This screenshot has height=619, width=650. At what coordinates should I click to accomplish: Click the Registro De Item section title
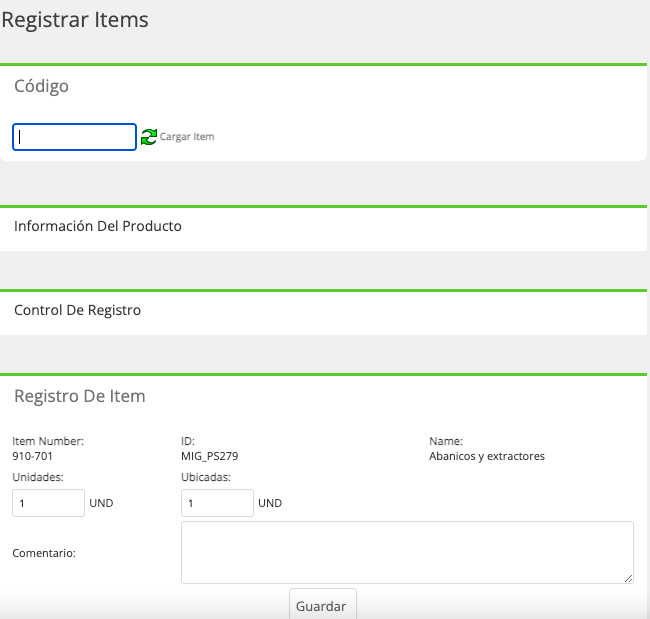[x=80, y=396]
